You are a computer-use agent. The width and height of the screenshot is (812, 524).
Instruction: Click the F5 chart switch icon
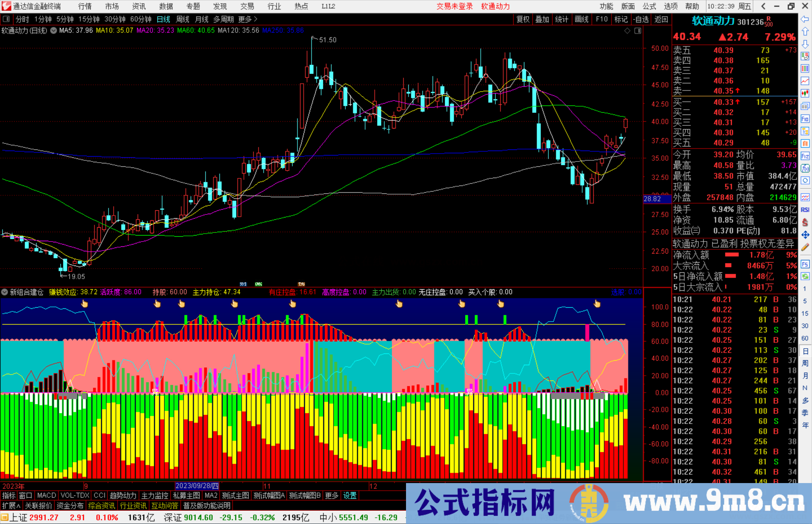[x=805, y=264]
